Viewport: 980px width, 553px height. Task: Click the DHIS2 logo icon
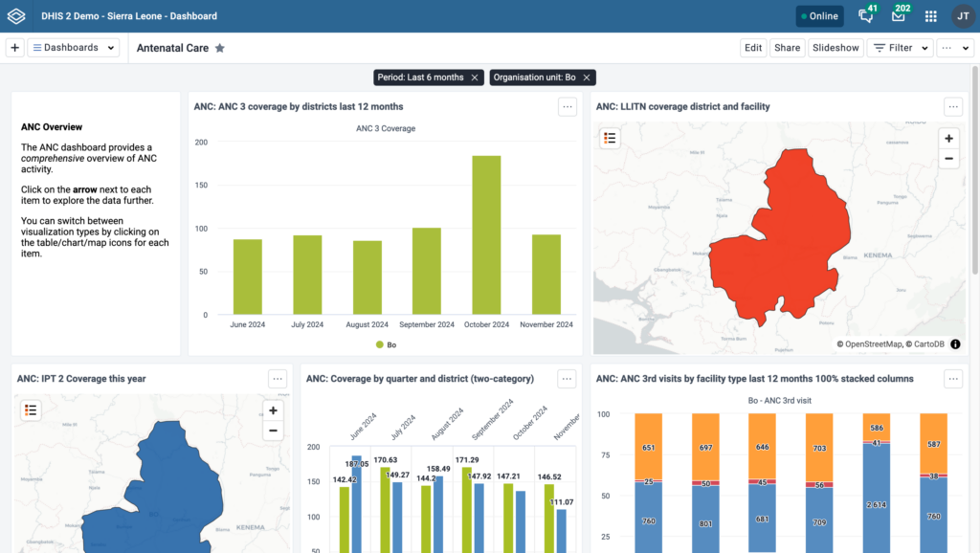tap(16, 16)
